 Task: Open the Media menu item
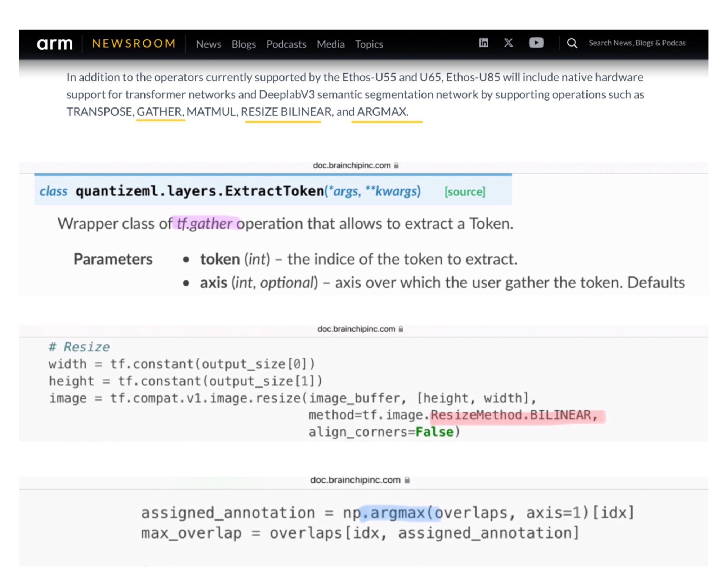(x=331, y=44)
